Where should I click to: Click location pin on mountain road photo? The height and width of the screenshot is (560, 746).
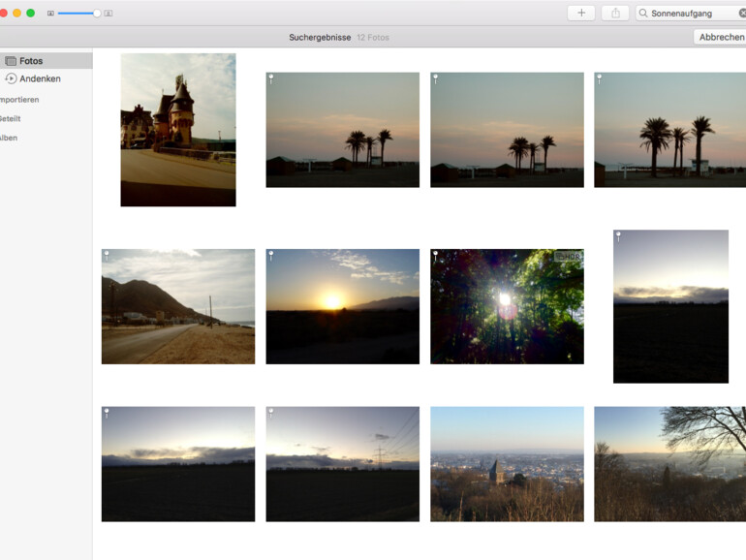click(x=107, y=255)
